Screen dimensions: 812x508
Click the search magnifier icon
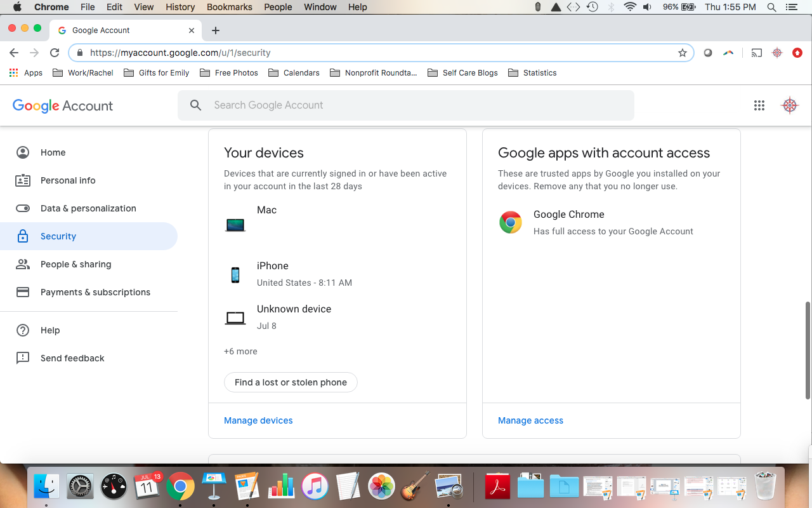196,105
